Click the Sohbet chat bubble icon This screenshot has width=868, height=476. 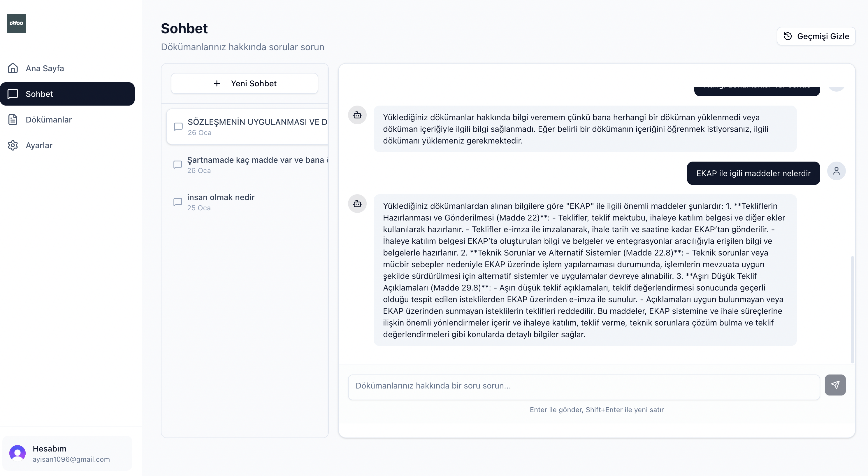coord(13,94)
